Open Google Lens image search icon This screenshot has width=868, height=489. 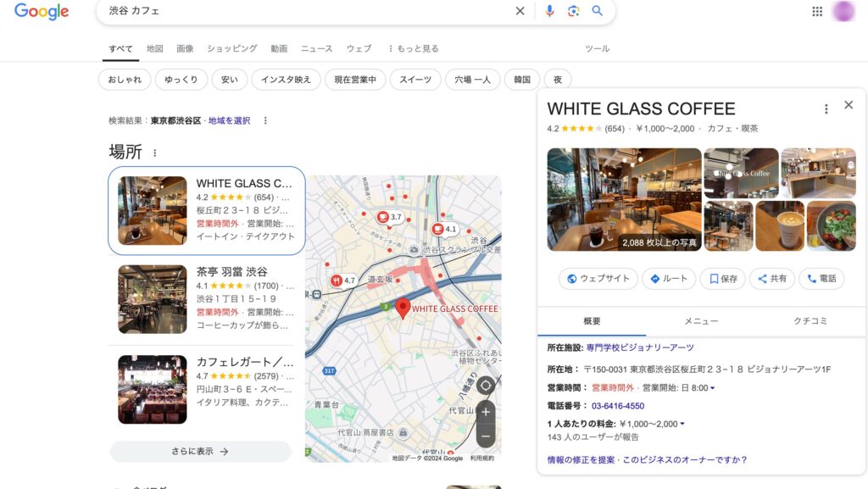tap(574, 11)
